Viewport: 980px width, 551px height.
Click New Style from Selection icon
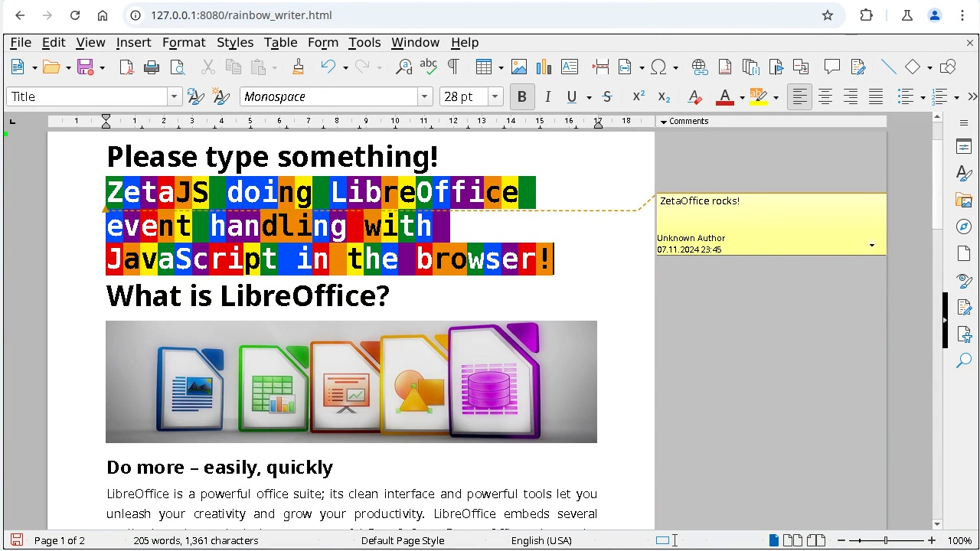[221, 96]
